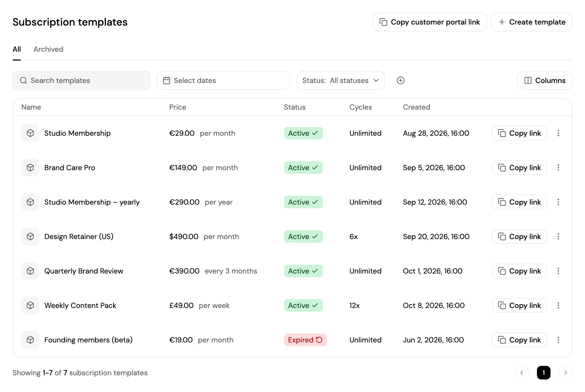Viewport: 585px width, 392px height.
Task: Click the Expired status badge
Action: click(x=305, y=340)
